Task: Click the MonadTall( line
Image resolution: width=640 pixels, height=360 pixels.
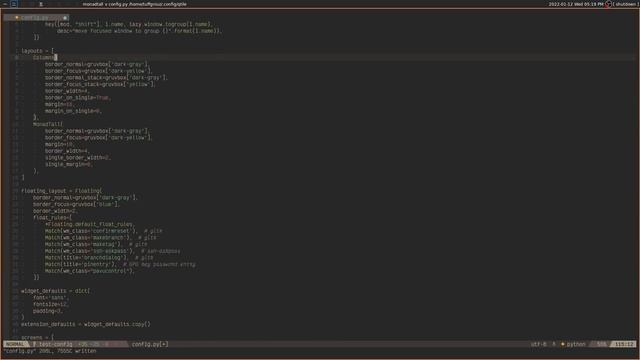Action: 48,124
